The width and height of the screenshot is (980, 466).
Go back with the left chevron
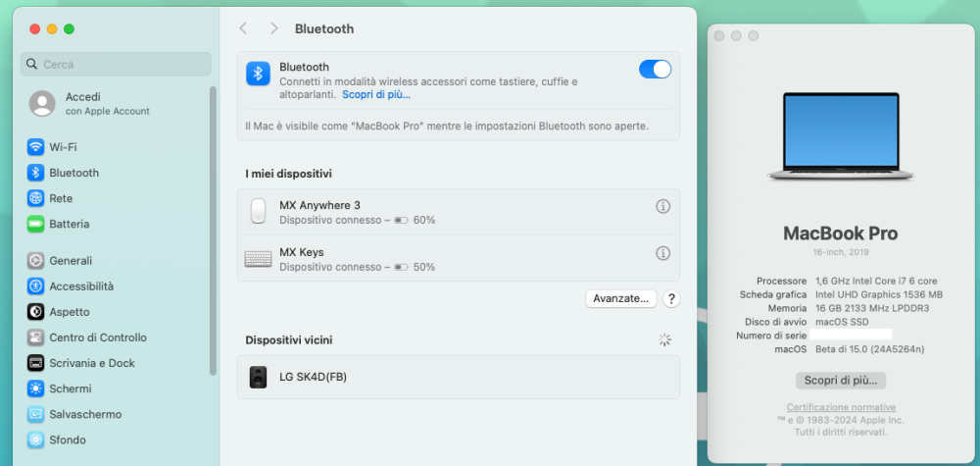click(243, 28)
